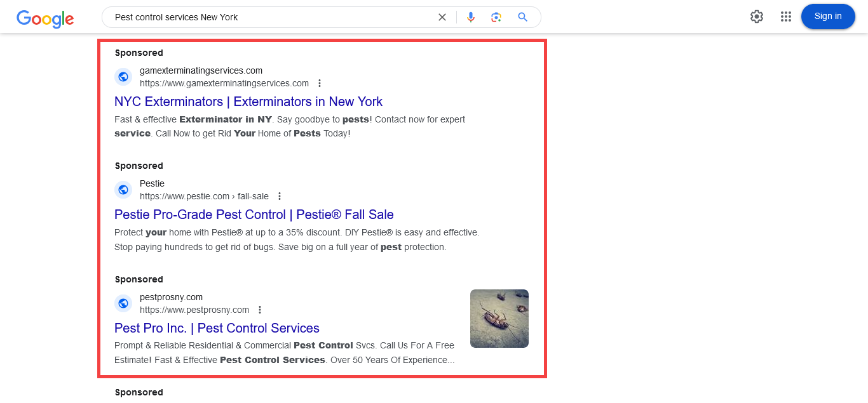
Task: Open three-dot menu for gamexterminatingservices.com ad
Action: (320, 83)
